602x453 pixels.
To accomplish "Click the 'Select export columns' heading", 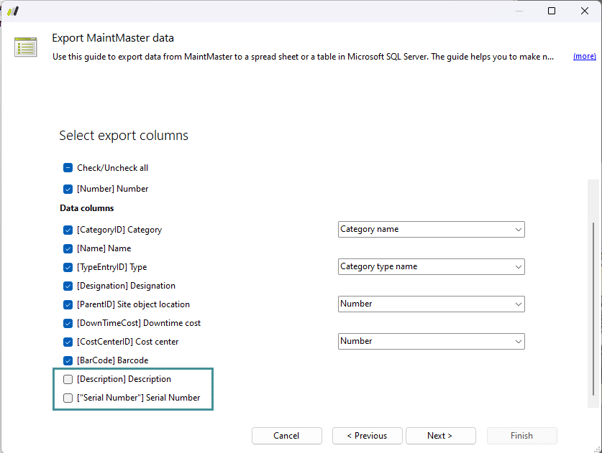I will pos(124,136).
